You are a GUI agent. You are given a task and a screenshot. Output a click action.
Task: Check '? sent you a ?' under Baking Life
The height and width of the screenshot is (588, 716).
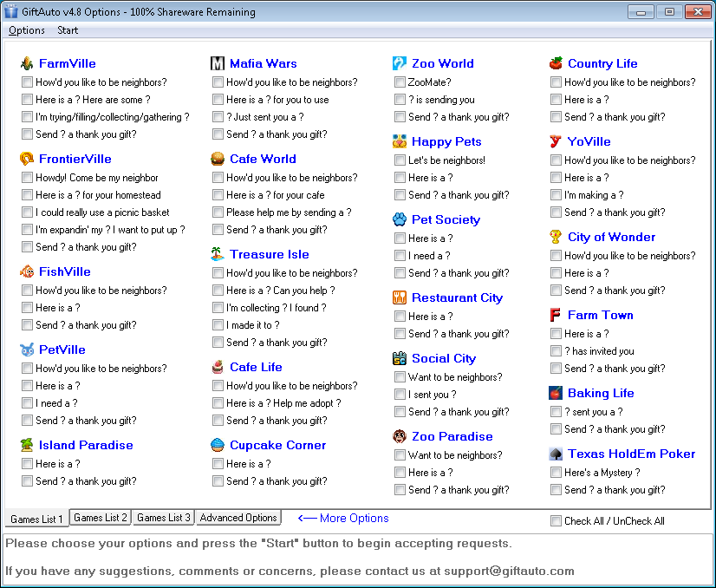(556, 412)
